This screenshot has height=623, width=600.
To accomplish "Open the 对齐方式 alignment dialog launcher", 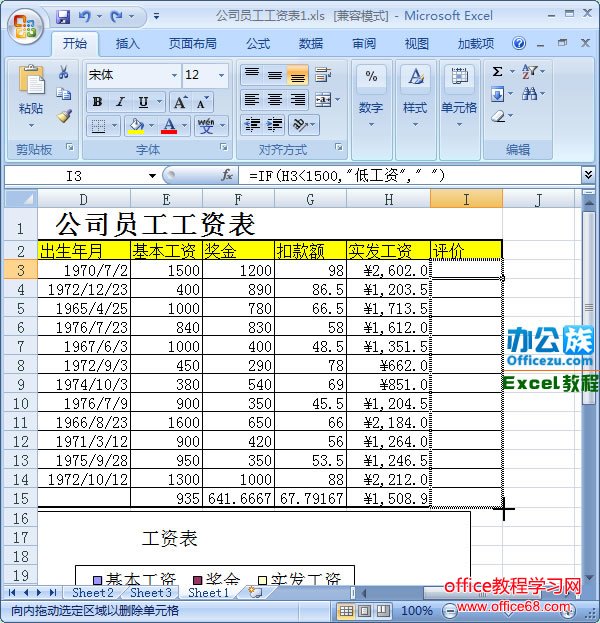I will (x=339, y=147).
